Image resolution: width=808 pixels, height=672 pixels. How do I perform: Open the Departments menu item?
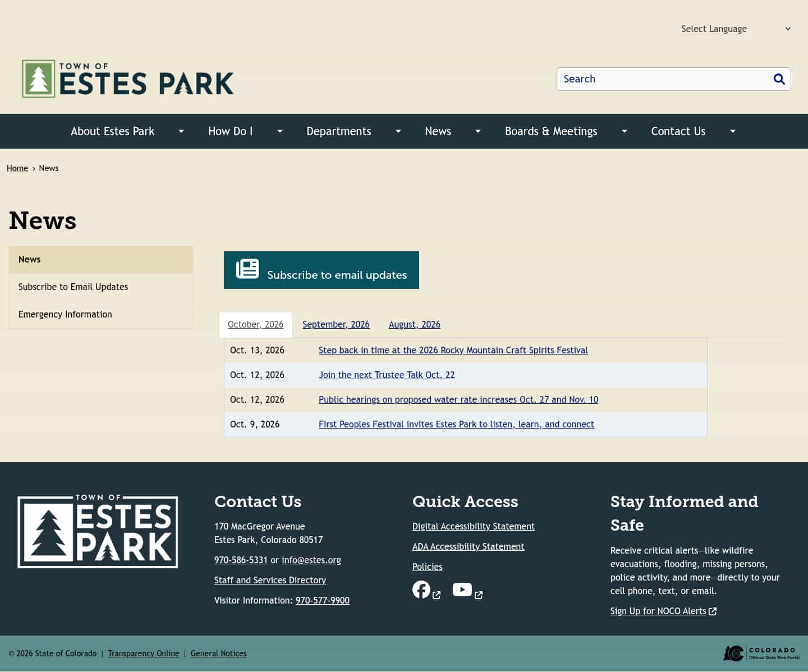(x=339, y=131)
